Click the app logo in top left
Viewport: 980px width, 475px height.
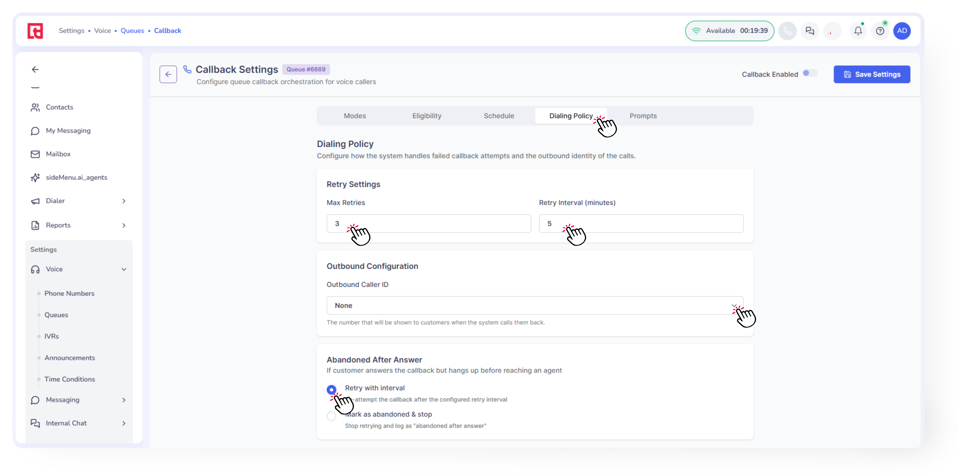tap(35, 31)
